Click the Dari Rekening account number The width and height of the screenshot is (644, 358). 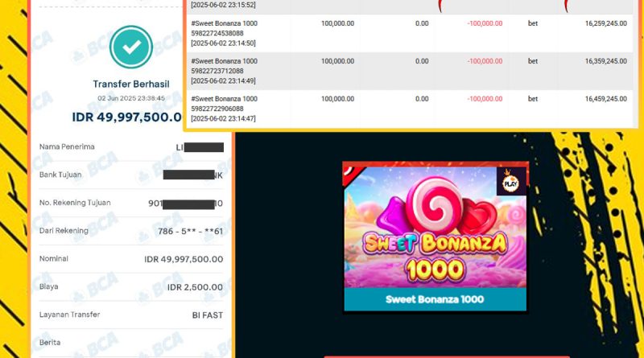(x=190, y=231)
